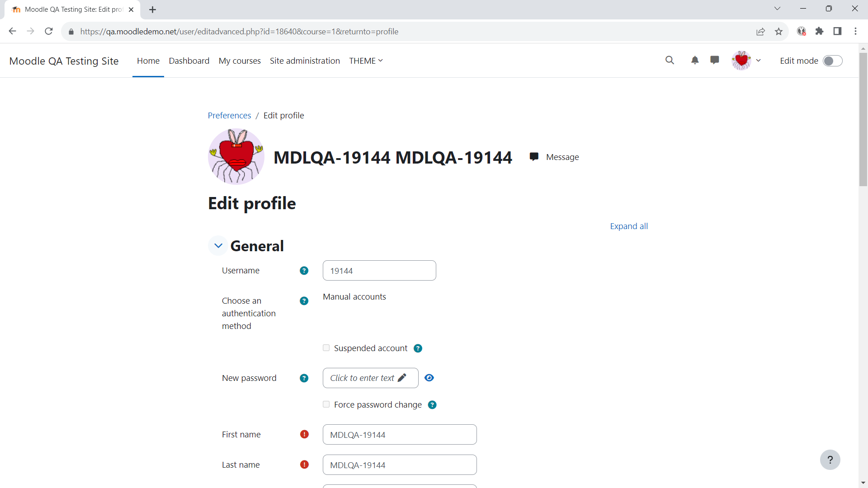Collapse the General section chevron
This screenshot has height=488, width=868.
[218, 246]
